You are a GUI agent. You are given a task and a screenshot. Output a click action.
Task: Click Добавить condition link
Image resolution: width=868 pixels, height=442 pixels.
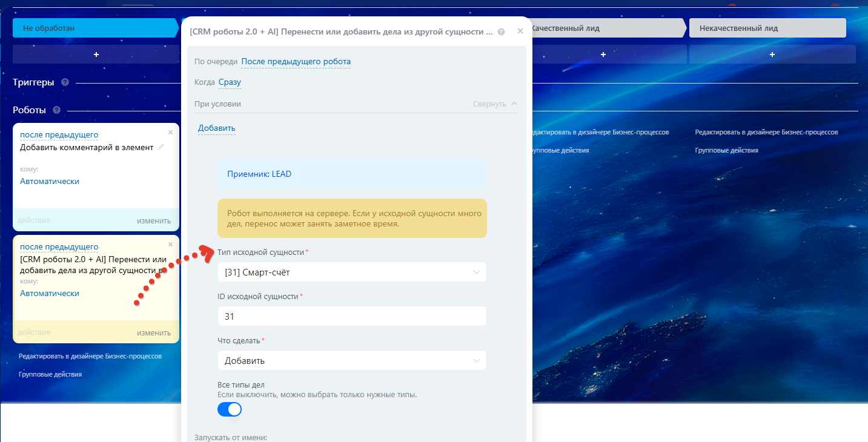[x=217, y=128]
